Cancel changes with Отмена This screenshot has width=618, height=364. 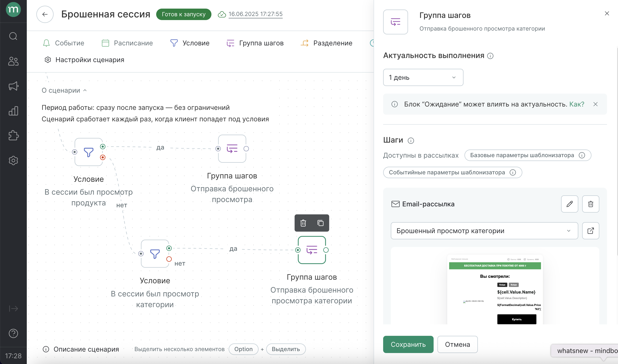tap(458, 344)
